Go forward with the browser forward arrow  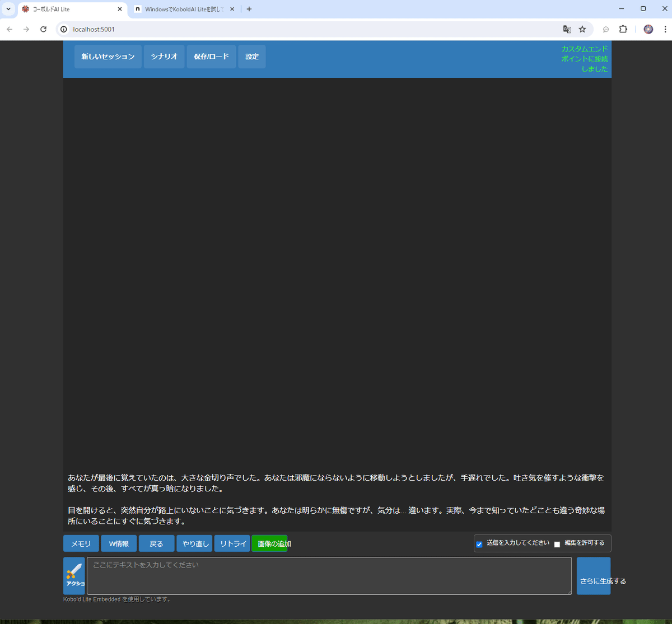click(x=26, y=29)
